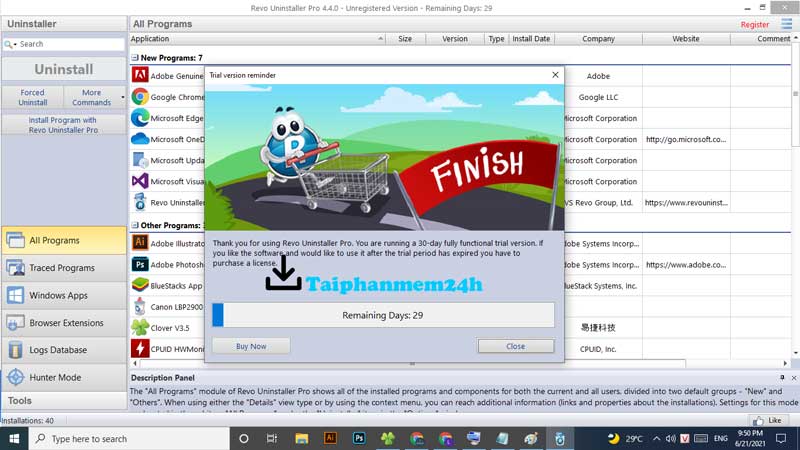Image resolution: width=800 pixels, height=450 pixels.
Task: Open the Logs Database module
Action: (x=64, y=350)
